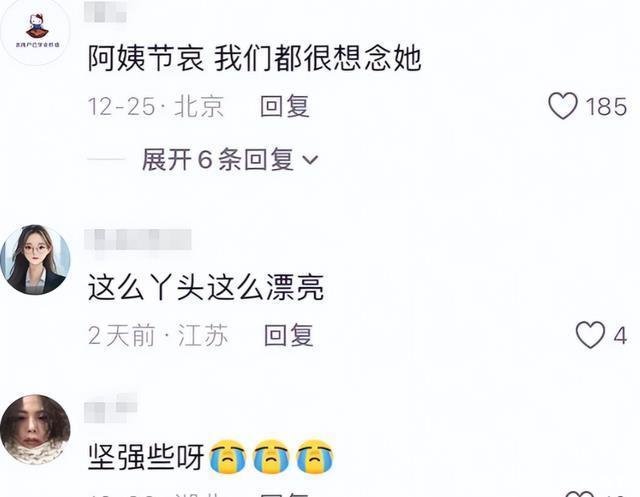
Task: Select the comment text 阿姨节哀 我们都很想念她
Action: tap(255, 58)
